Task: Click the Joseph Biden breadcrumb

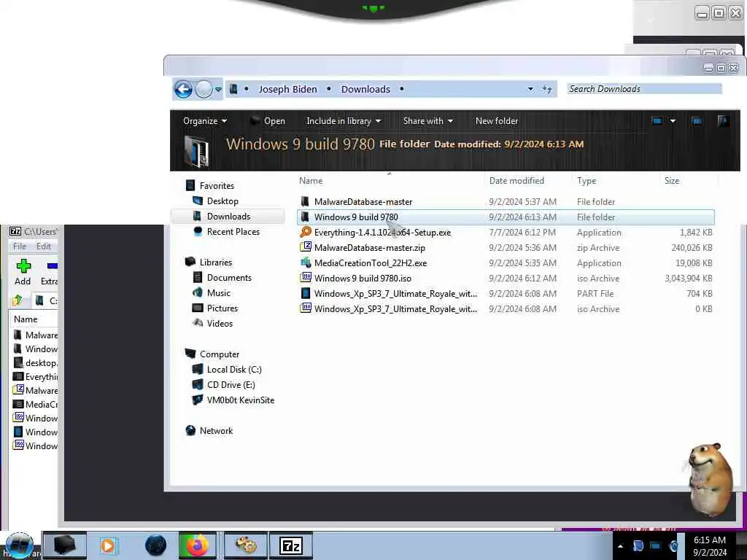Action: click(287, 89)
